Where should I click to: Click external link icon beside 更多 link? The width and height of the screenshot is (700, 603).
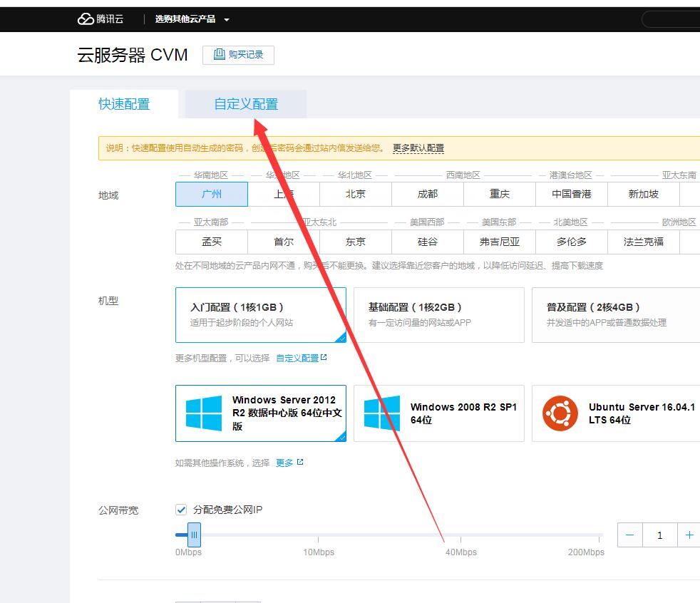300,463
